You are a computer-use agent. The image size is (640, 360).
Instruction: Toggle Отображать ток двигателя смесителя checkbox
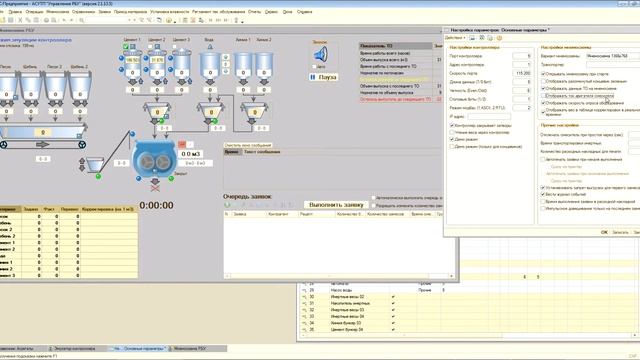[x=543, y=96]
